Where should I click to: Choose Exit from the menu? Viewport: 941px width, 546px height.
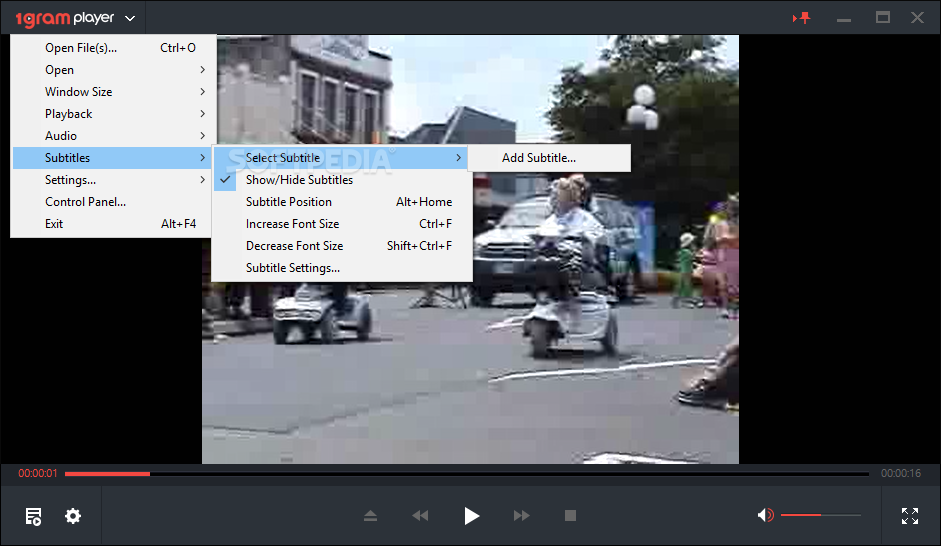(111, 224)
